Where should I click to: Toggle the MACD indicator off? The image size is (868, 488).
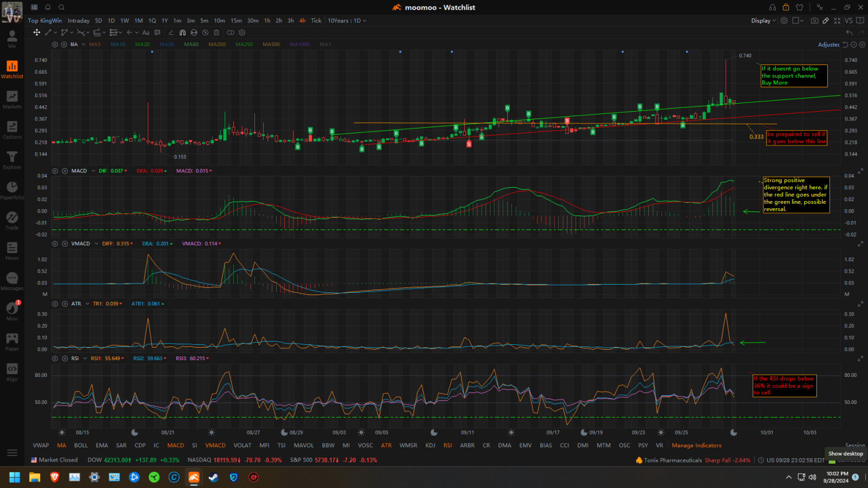point(175,445)
